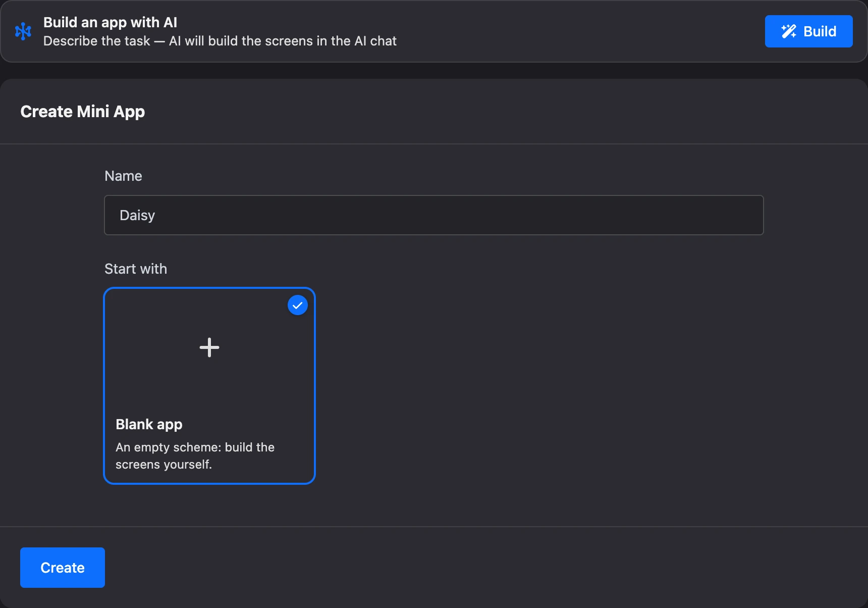Click the "Create Mini App" heading
868x608 pixels.
[x=83, y=112]
